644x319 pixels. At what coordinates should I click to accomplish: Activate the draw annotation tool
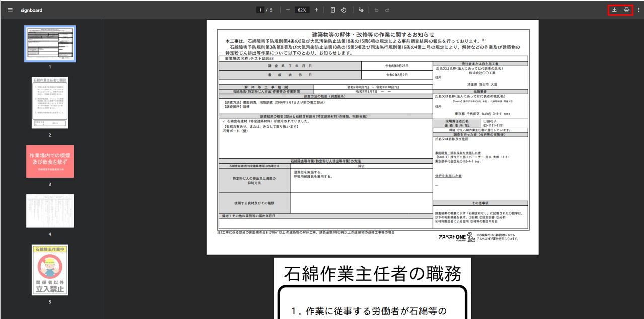[x=361, y=10]
